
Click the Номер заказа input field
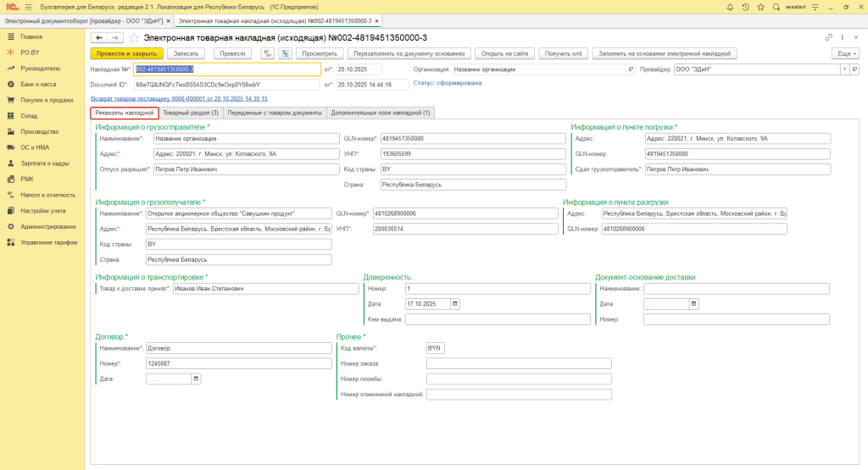tap(519, 363)
